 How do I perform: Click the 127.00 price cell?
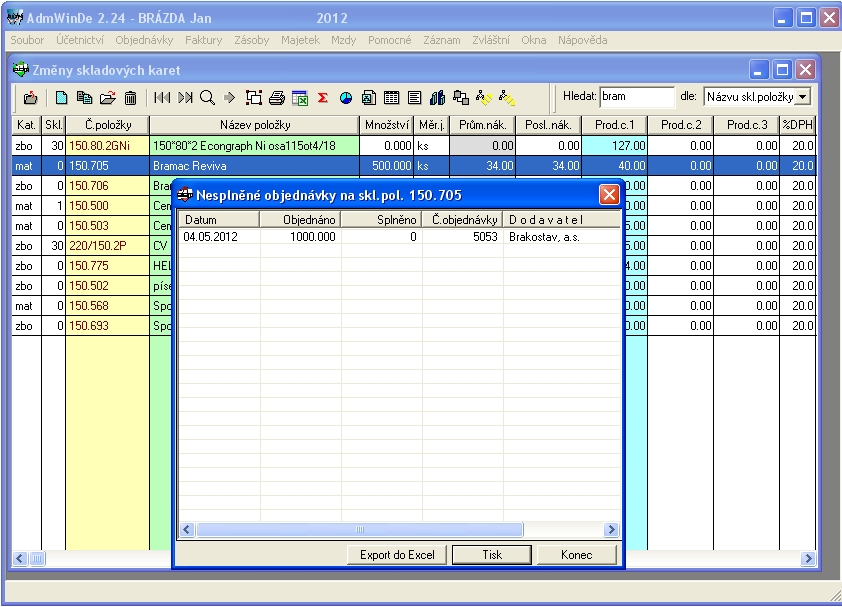tap(615, 146)
